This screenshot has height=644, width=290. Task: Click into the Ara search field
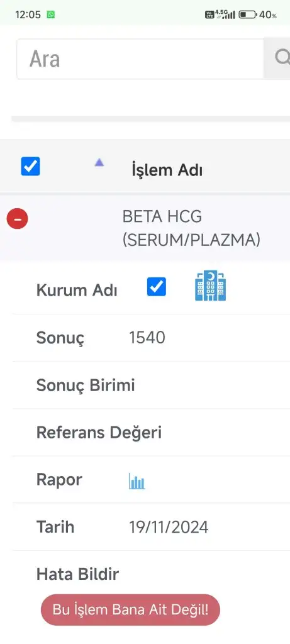coord(140,59)
